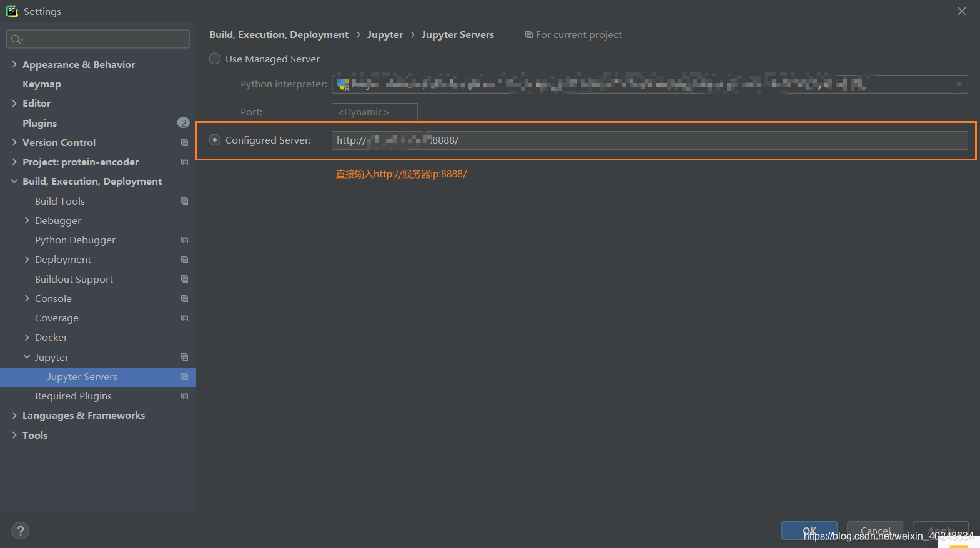
Task: Click project-level icon beside Deployment
Action: (x=184, y=259)
